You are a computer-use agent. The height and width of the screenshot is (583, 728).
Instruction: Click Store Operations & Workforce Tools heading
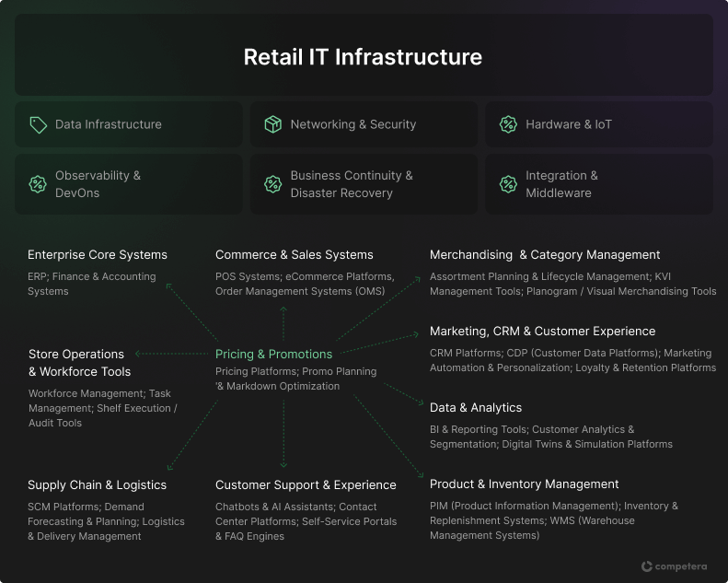coord(79,363)
